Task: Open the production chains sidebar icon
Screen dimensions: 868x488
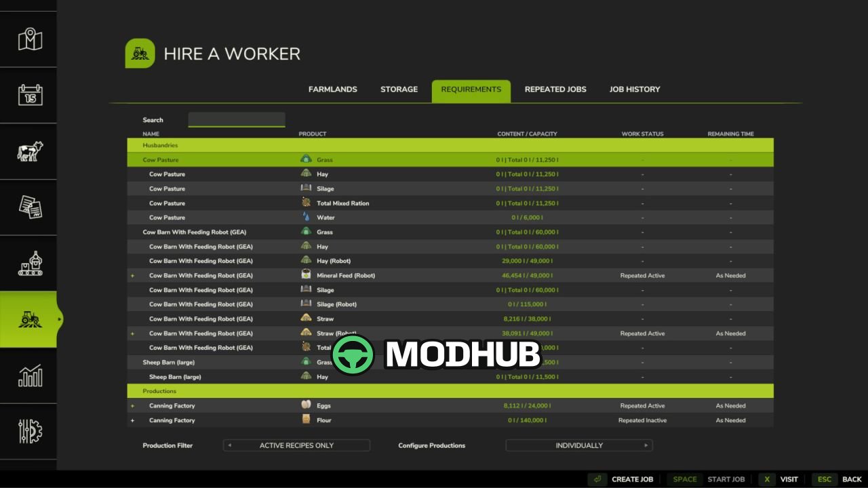Action: pyautogui.click(x=30, y=263)
